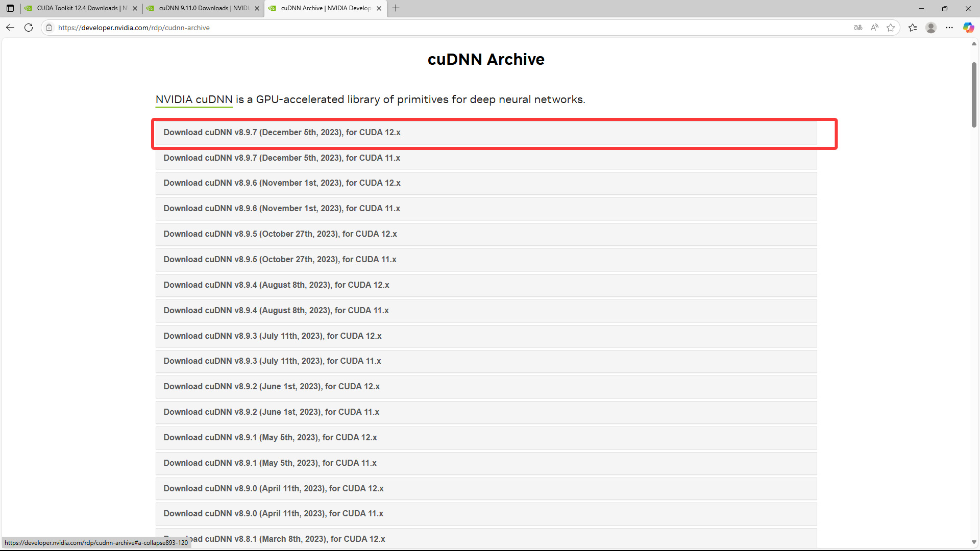Viewport: 980px width, 551px height.
Task: Expand cuDNN v8.9.7 for CUDA 11.x
Action: click(486, 158)
